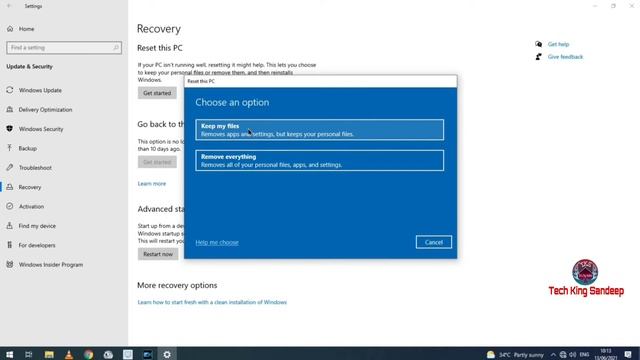Click the Troubleshoot wrench icon
This screenshot has width=640, height=360.
point(10,167)
